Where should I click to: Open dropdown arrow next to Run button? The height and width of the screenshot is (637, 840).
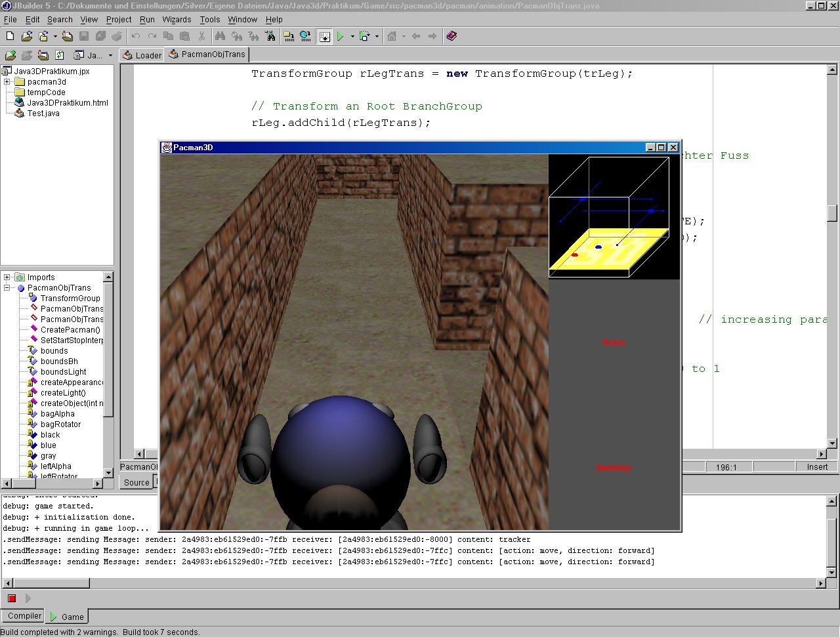tap(352, 36)
